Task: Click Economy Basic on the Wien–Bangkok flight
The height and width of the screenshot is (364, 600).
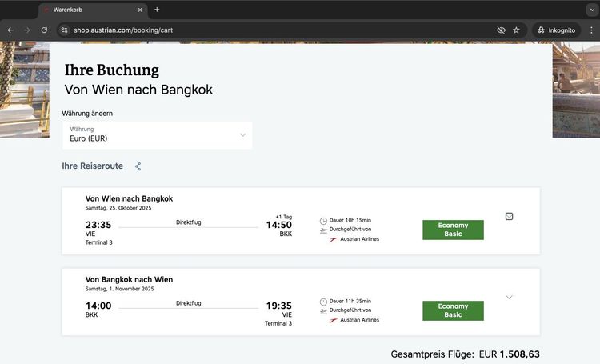Action: (x=453, y=230)
